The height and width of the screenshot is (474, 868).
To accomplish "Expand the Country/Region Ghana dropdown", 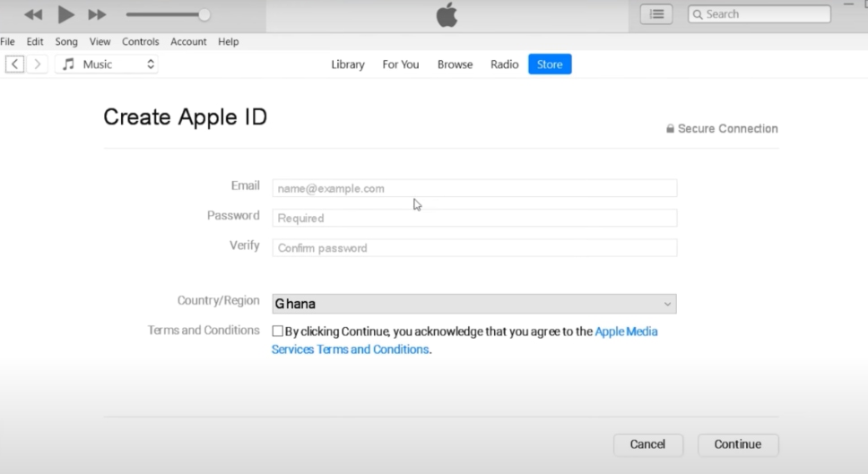I will (474, 304).
